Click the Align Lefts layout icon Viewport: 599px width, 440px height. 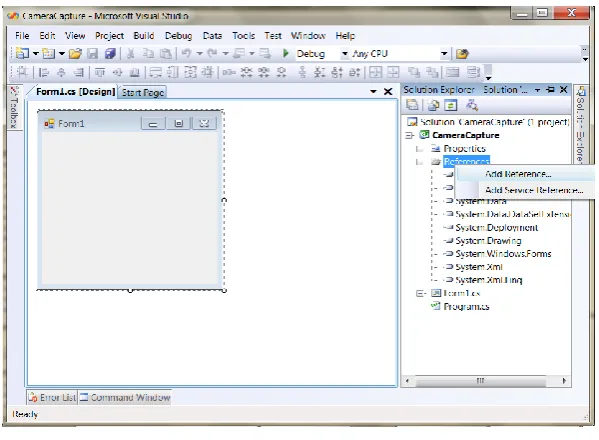[44, 72]
